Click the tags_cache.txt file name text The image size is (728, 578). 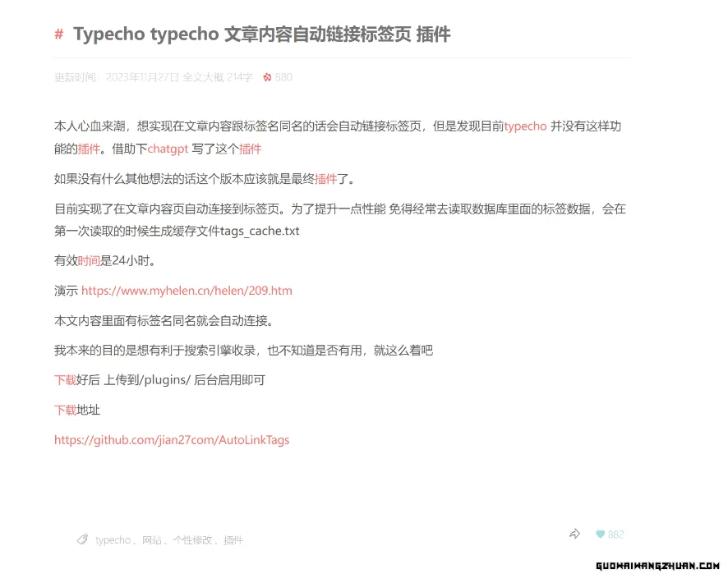(x=260, y=231)
